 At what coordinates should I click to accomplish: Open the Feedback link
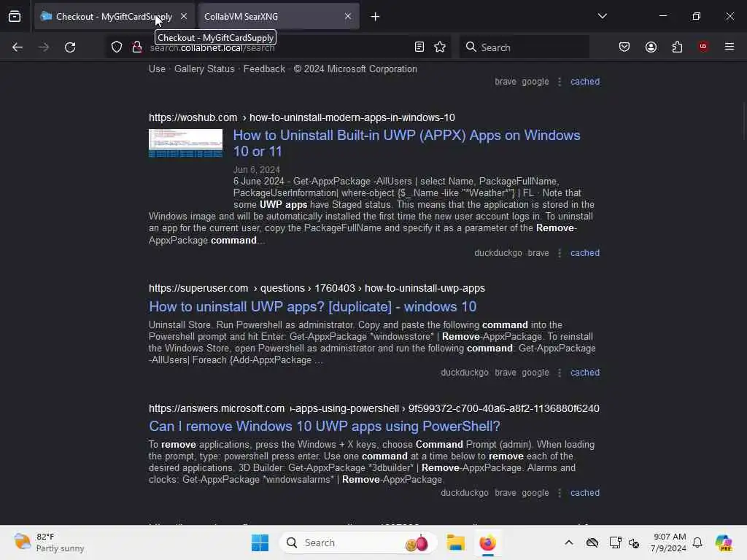264,69
